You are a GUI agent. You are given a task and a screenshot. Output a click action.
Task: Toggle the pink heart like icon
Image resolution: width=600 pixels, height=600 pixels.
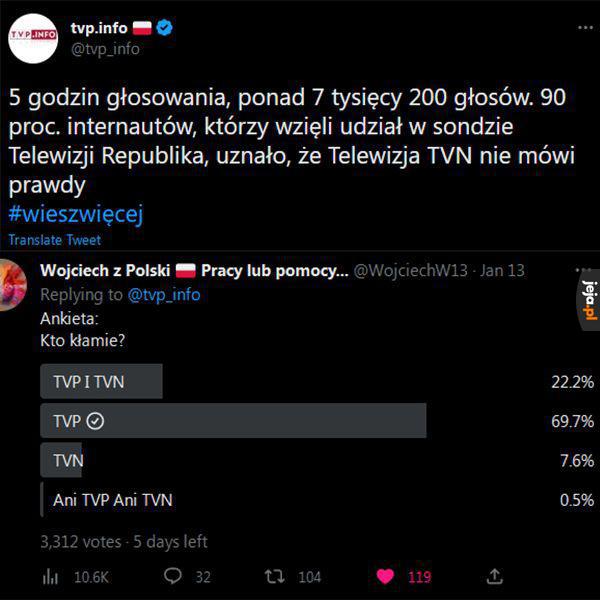tap(385, 576)
